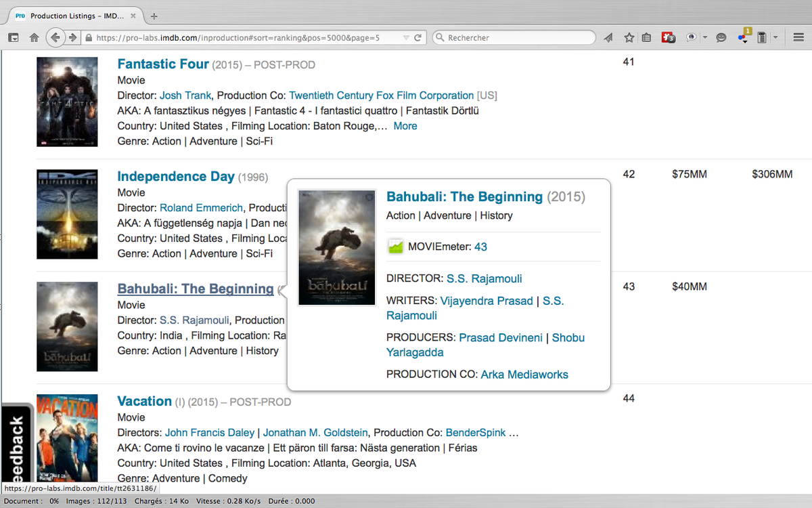Expand Fantastic Four filming location via More

click(x=405, y=126)
